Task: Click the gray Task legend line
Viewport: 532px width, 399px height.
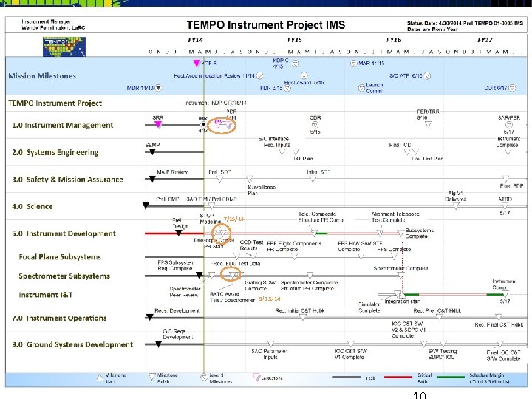Action: pos(346,378)
